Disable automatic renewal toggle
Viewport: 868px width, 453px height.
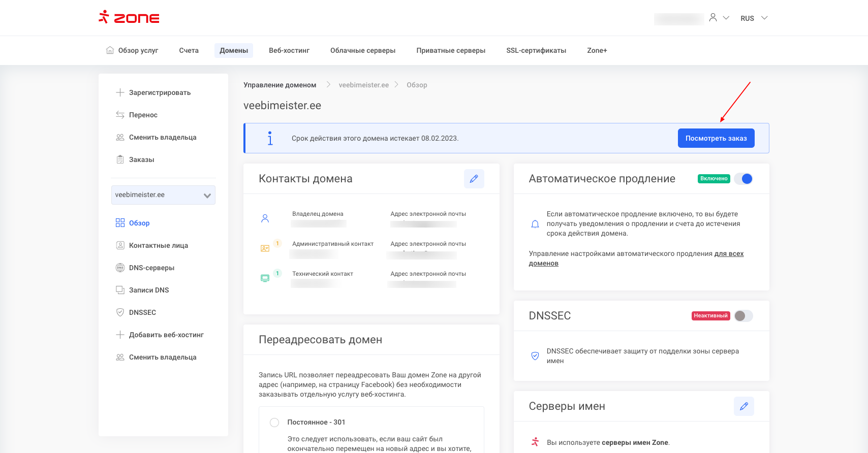click(743, 179)
